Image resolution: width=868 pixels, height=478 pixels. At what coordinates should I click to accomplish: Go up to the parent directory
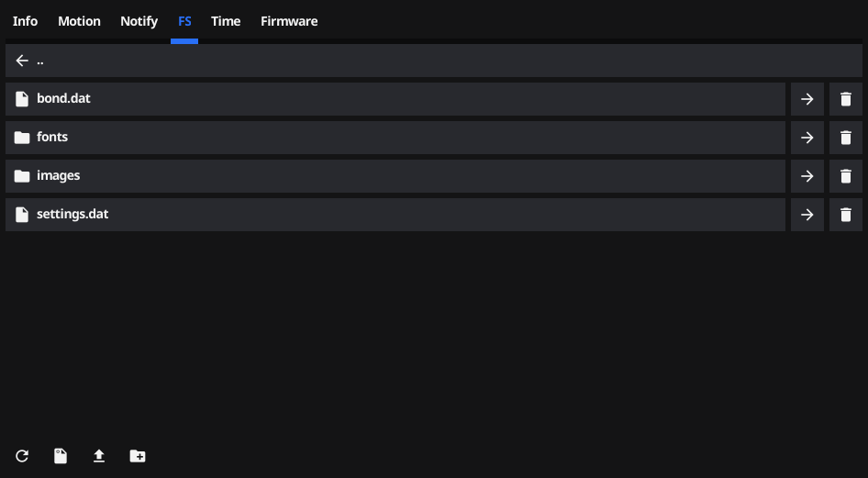click(x=434, y=61)
